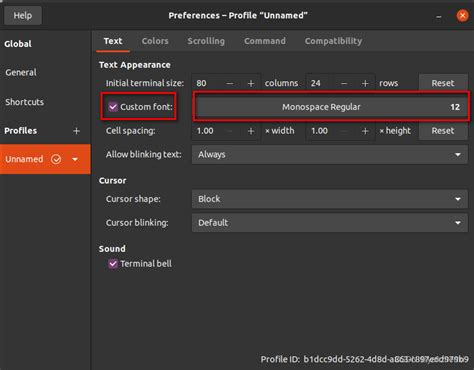This screenshot has height=370, width=474.
Task: Decrease terminal columns with minus icon
Action: (230, 83)
